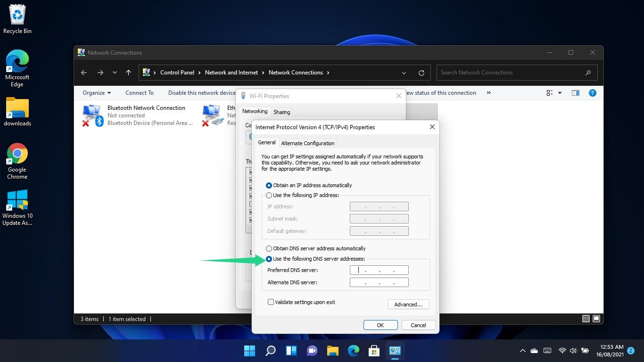Select Obtain DNS server address automatically
The height and width of the screenshot is (362, 644).
269,248
